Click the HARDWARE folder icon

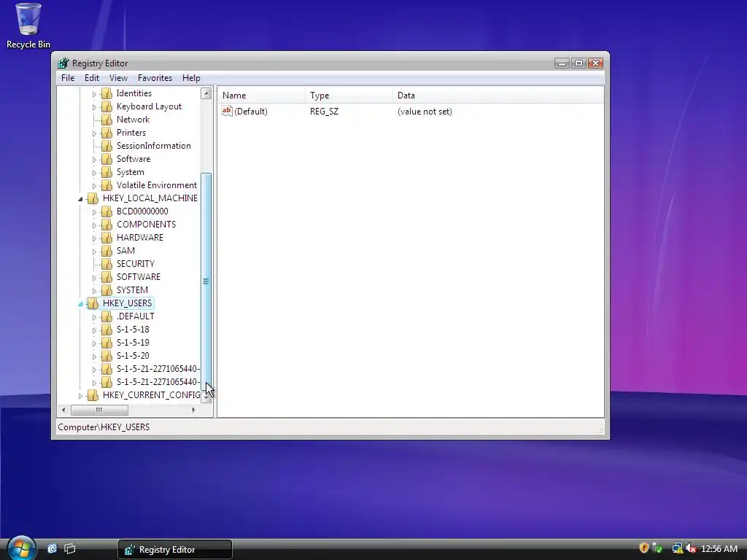tap(107, 238)
